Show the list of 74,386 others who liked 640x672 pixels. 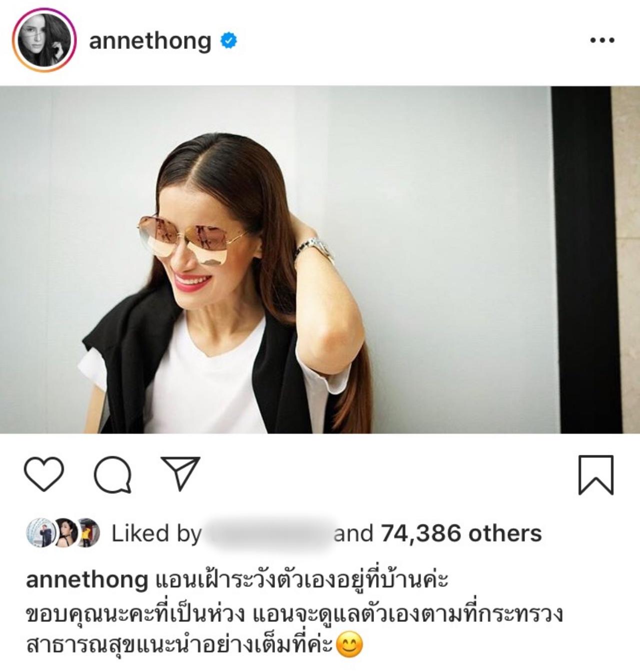click(x=461, y=533)
